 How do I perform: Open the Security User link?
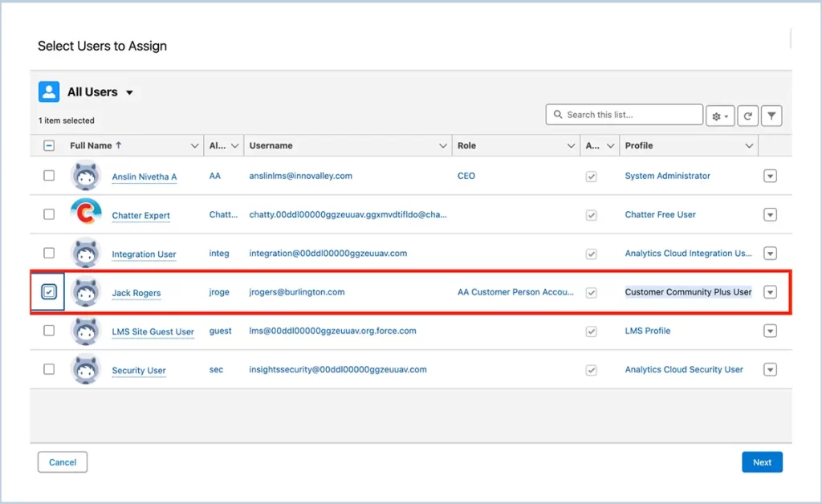tap(139, 371)
